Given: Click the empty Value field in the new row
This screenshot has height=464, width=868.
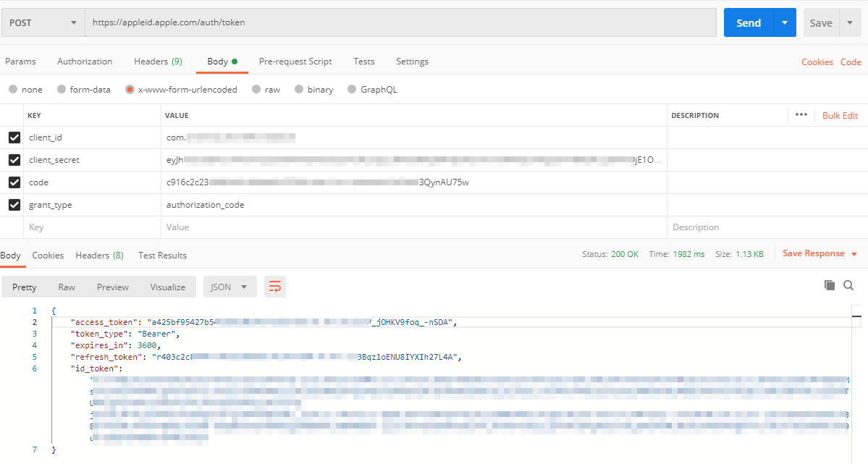Looking at the screenshot, I should tap(413, 227).
